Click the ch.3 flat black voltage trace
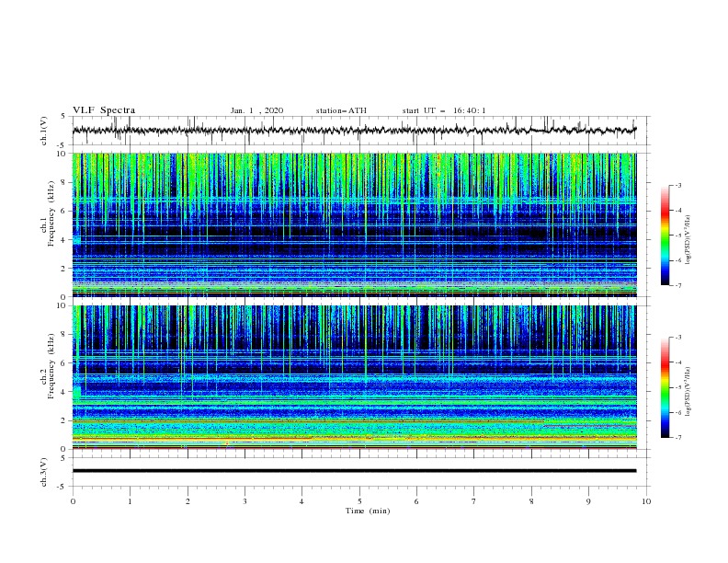The image size is (728, 563). pos(354,471)
